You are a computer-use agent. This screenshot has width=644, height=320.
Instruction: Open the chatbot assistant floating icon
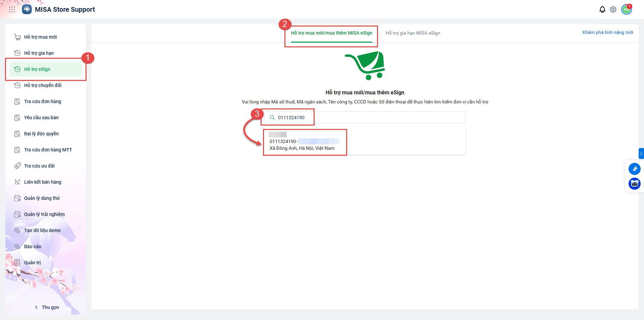coord(635,184)
